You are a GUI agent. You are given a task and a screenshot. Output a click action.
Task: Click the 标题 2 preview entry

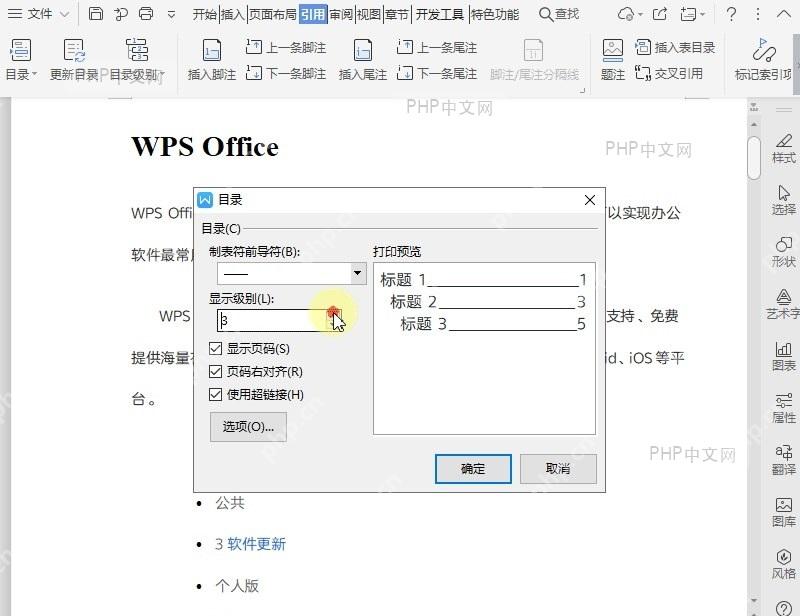point(487,302)
